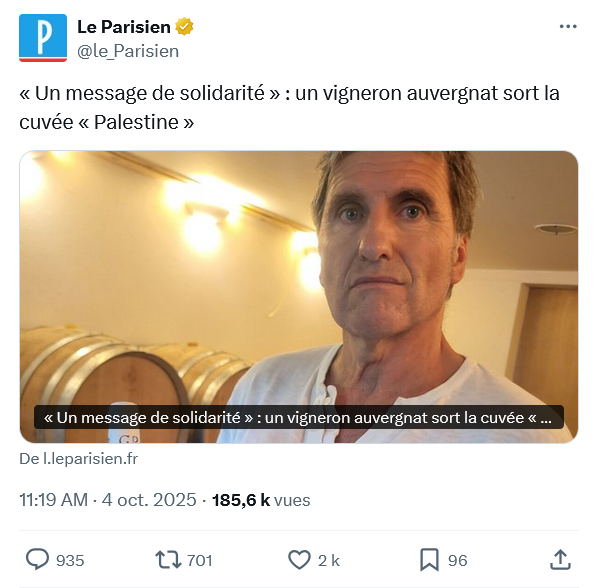The image size is (598, 588).
Task: Click the reply speech bubble icon
Action: click(x=37, y=559)
